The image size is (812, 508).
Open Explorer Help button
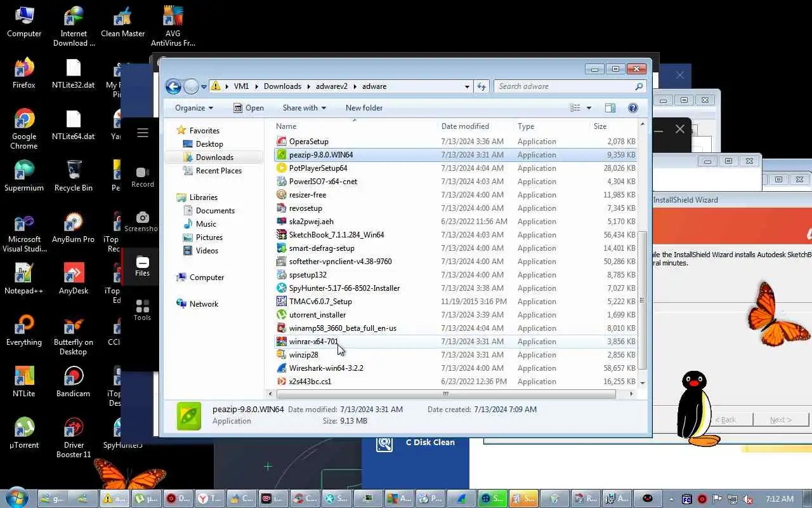[632, 108]
